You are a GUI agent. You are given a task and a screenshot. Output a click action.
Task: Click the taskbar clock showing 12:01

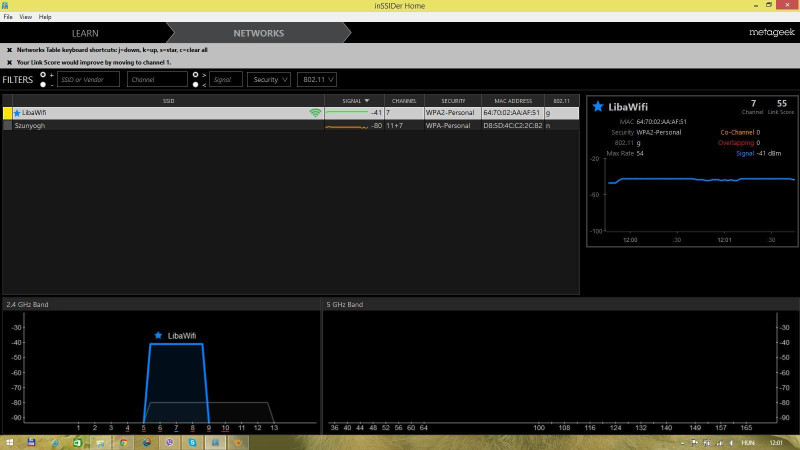click(776, 443)
